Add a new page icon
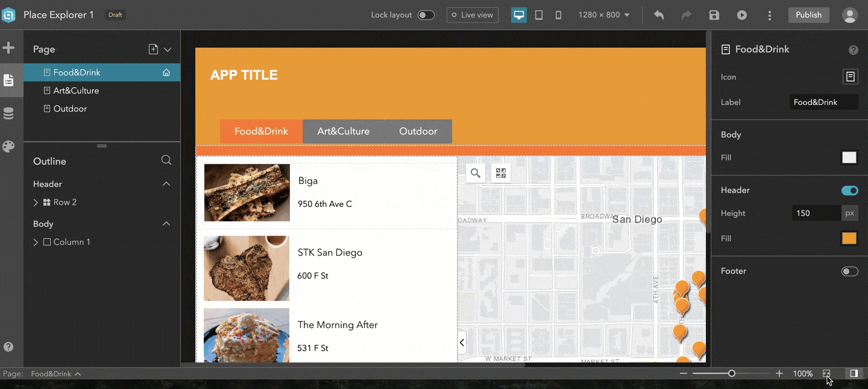 click(153, 49)
